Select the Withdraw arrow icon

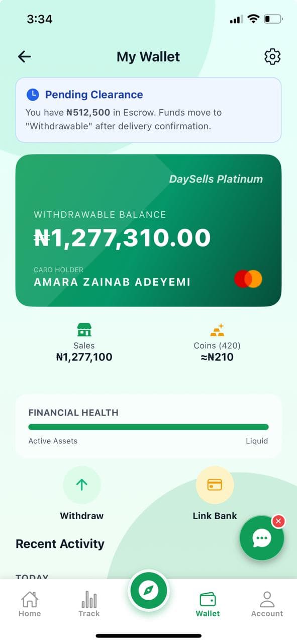[81, 485]
